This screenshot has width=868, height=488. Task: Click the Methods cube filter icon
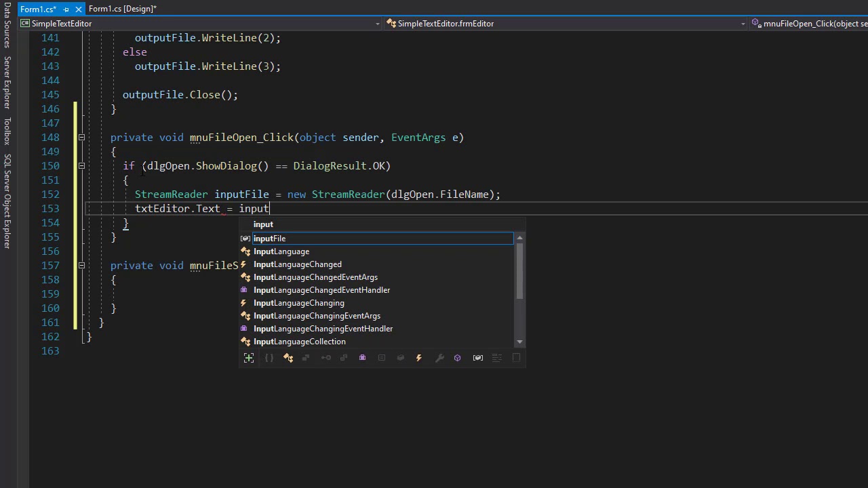click(x=457, y=358)
